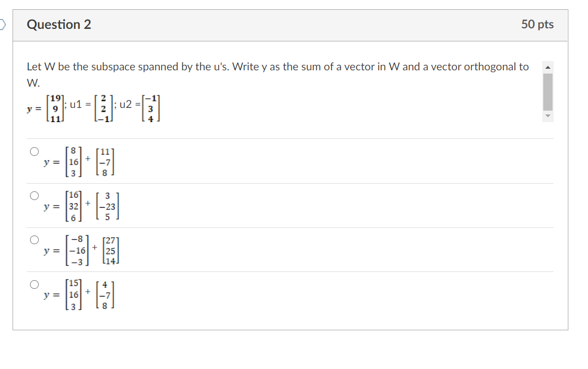Click the second answer option row
This screenshot has height=369, width=588.
click(79, 206)
